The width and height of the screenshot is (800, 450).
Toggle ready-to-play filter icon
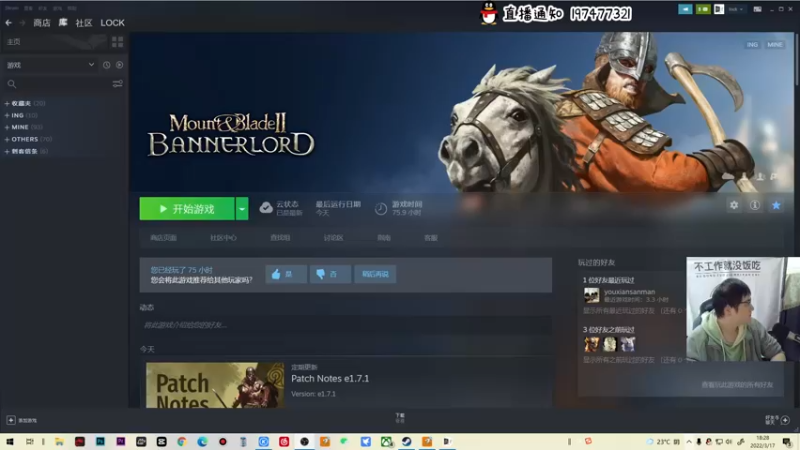click(x=119, y=65)
